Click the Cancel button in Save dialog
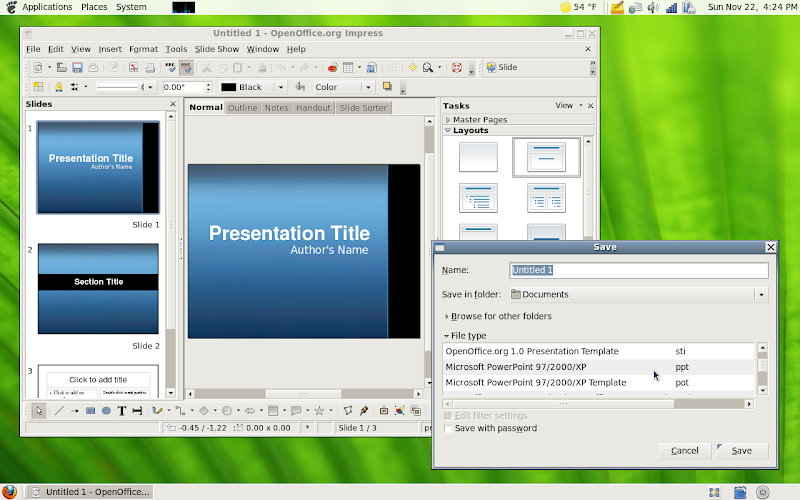This screenshot has height=500, width=800. [x=684, y=451]
